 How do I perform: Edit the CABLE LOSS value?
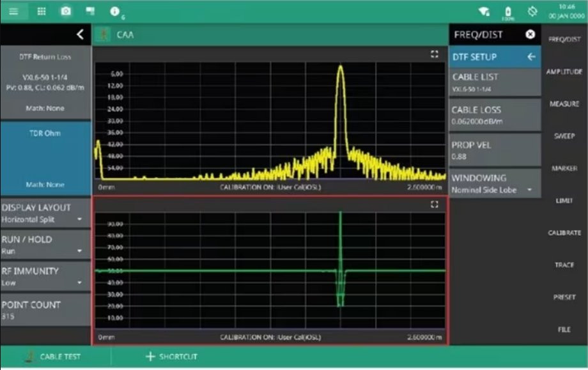pos(495,115)
